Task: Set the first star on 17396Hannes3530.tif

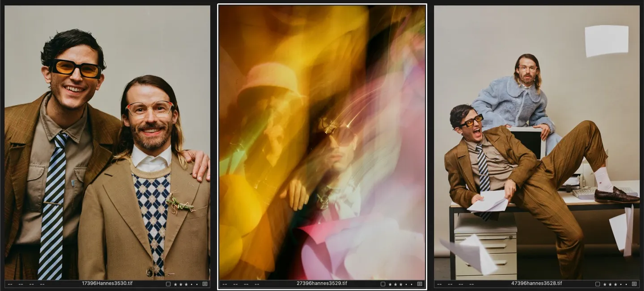Action: click(175, 284)
